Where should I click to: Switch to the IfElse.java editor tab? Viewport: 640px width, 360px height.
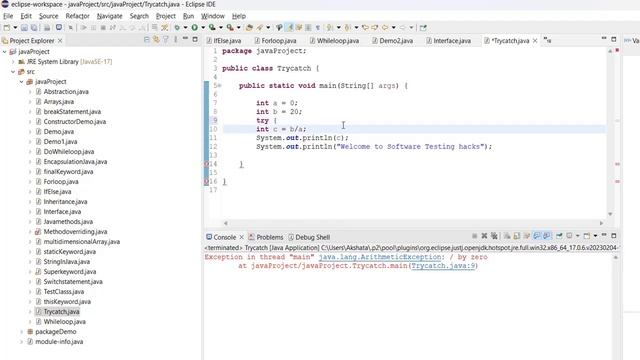pos(224,40)
